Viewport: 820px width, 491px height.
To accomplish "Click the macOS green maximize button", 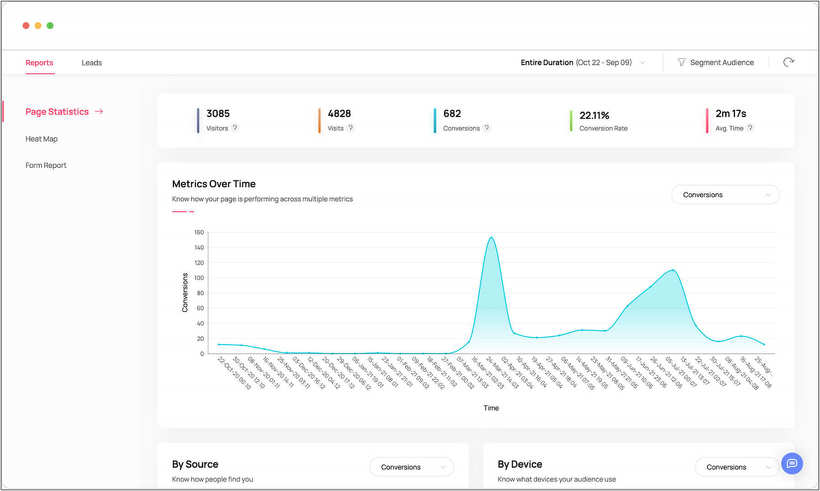I will pos(50,25).
